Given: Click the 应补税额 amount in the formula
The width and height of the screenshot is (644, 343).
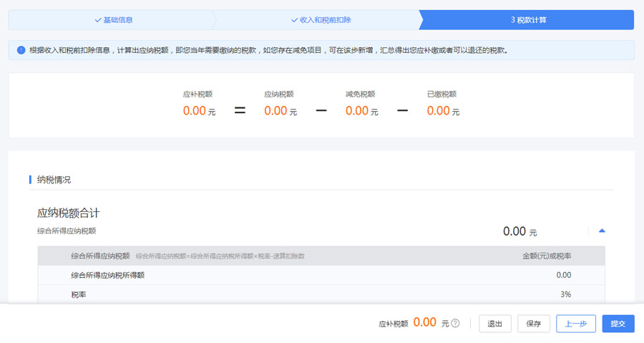Looking at the screenshot, I should coord(195,111).
